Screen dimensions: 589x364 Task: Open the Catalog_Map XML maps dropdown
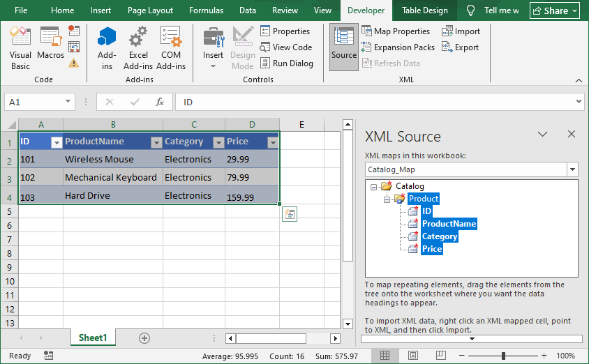pos(572,169)
